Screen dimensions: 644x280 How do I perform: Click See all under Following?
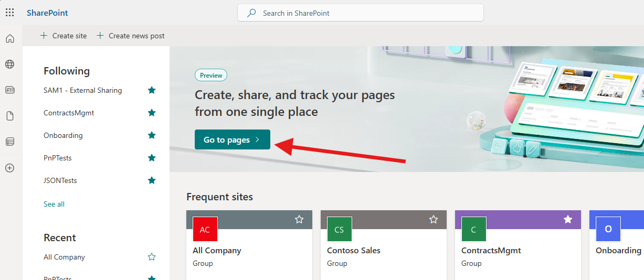[x=54, y=204]
